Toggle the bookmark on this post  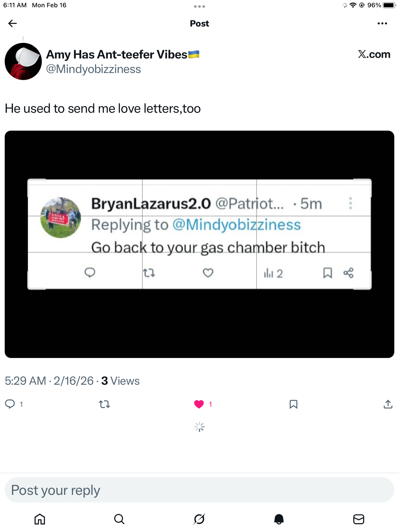[293, 404]
